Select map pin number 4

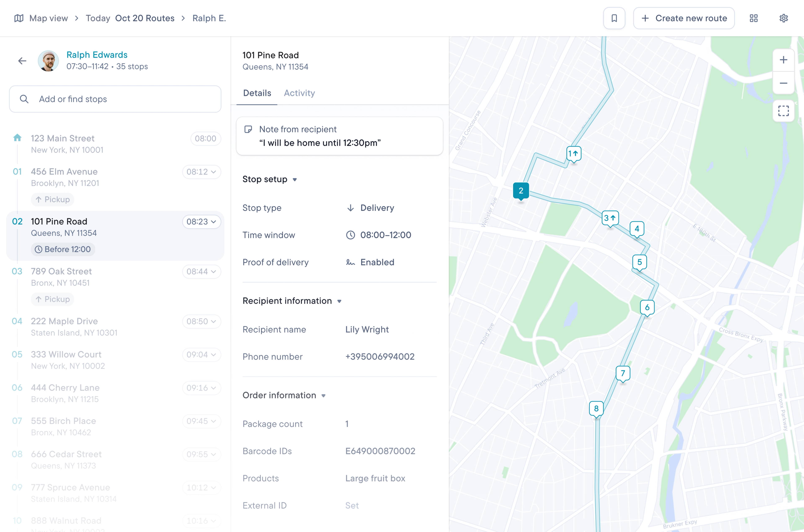[x=637, y=229]
